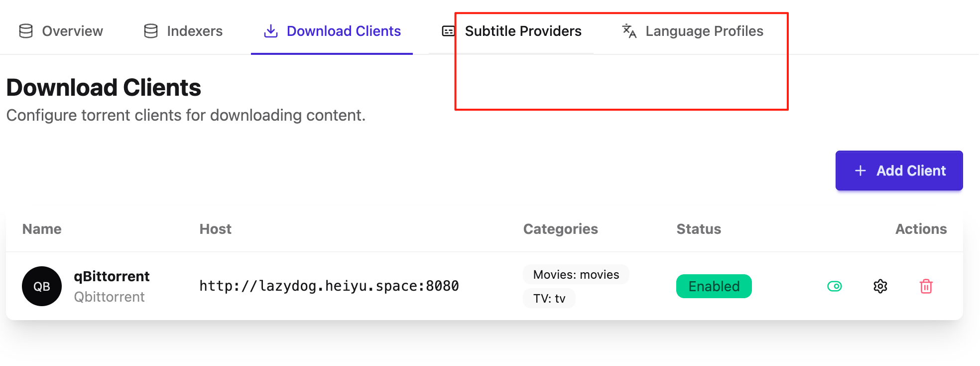Click the Indexers database icon

point(151,31)
